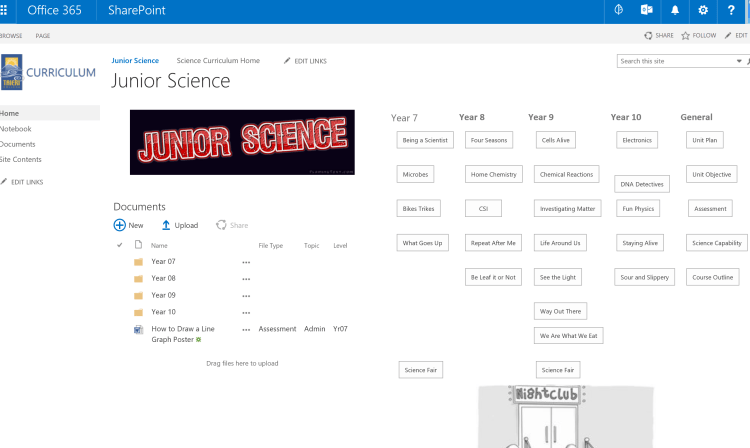Viewport: 750px width, 448px height.
Task: Expand the search scope dropdown arrow
Action: 746,61
